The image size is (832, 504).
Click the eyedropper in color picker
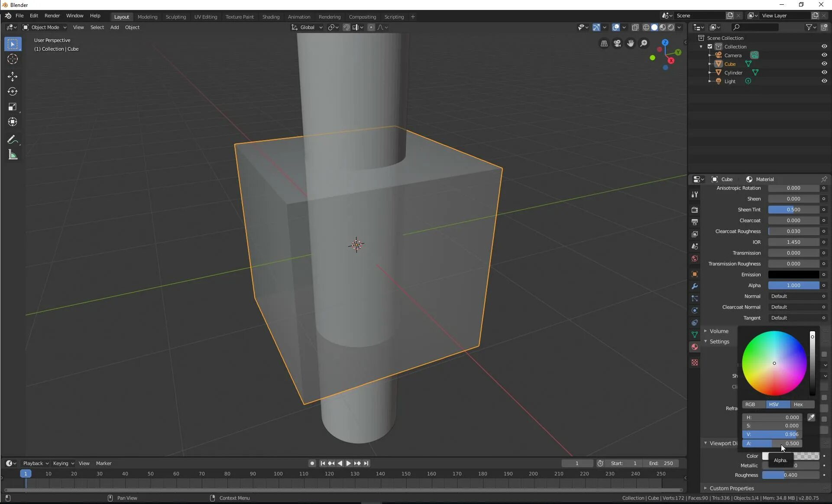tap(811, 417)
